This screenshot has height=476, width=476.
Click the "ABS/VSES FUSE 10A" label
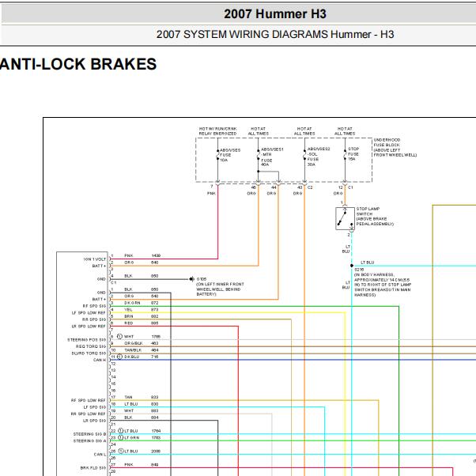[230, 155]
